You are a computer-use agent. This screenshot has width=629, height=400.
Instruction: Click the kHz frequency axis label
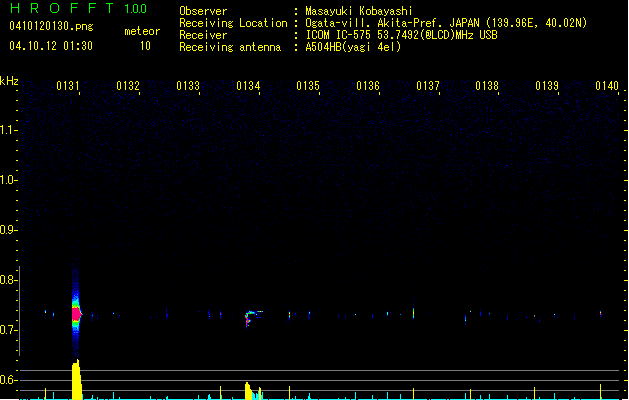click(9, 81)
